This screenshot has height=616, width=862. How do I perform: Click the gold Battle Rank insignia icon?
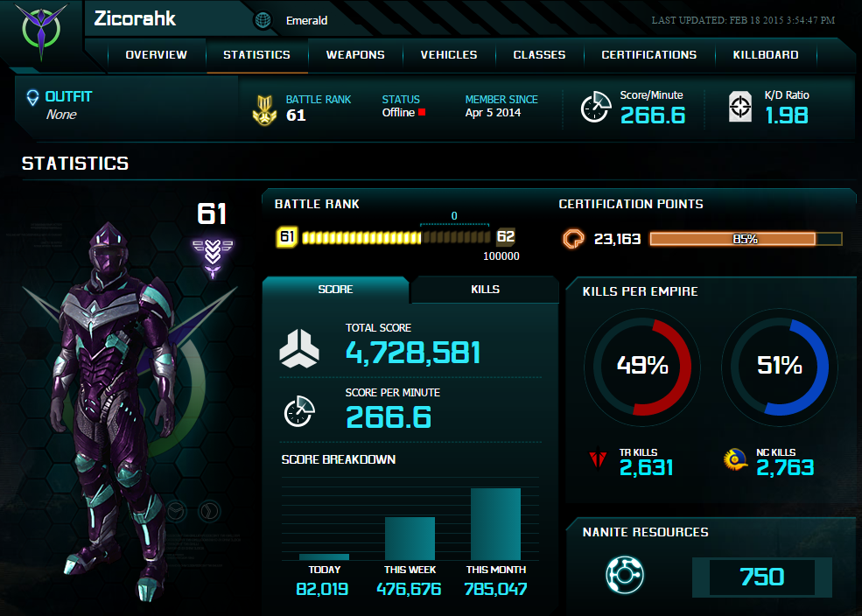point(264,110)
